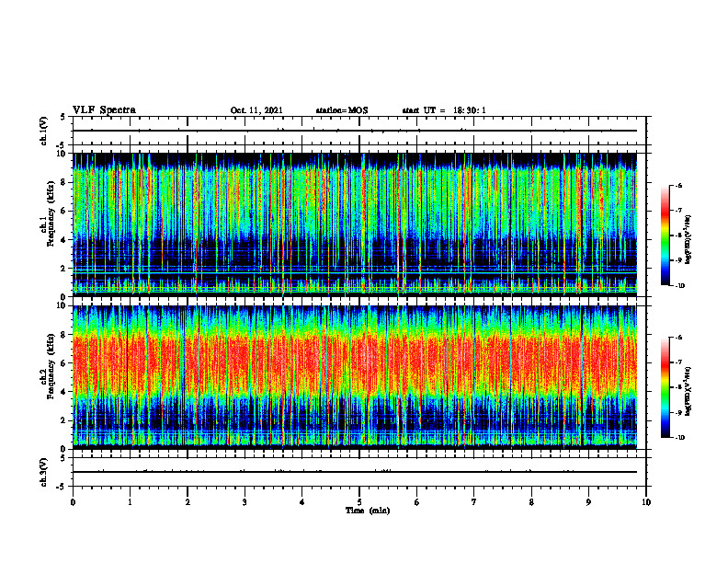The image size is (728, 563).
Task: Click time axis tick label "6"
Action: point(417,502)
